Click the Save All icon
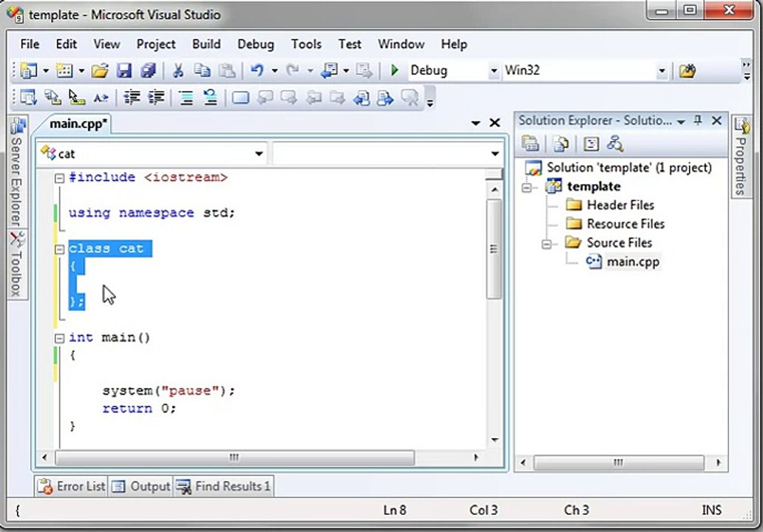 tap(148, 71)
